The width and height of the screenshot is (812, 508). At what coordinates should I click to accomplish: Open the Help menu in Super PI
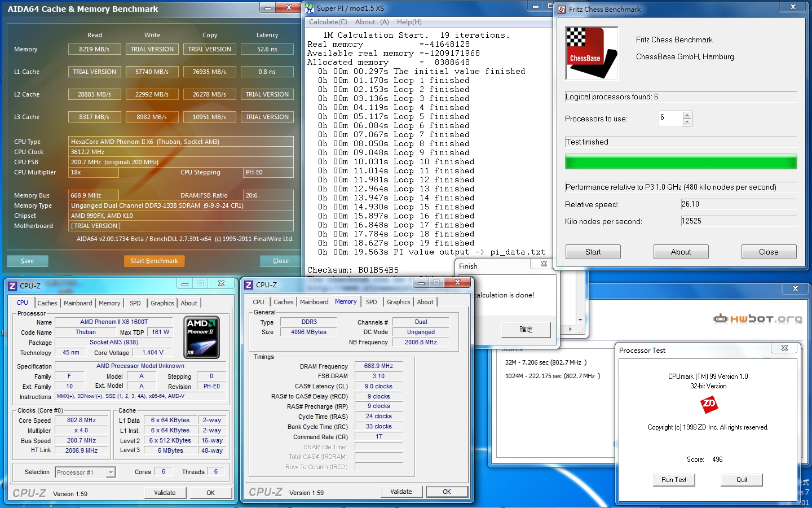click(409, 21)
